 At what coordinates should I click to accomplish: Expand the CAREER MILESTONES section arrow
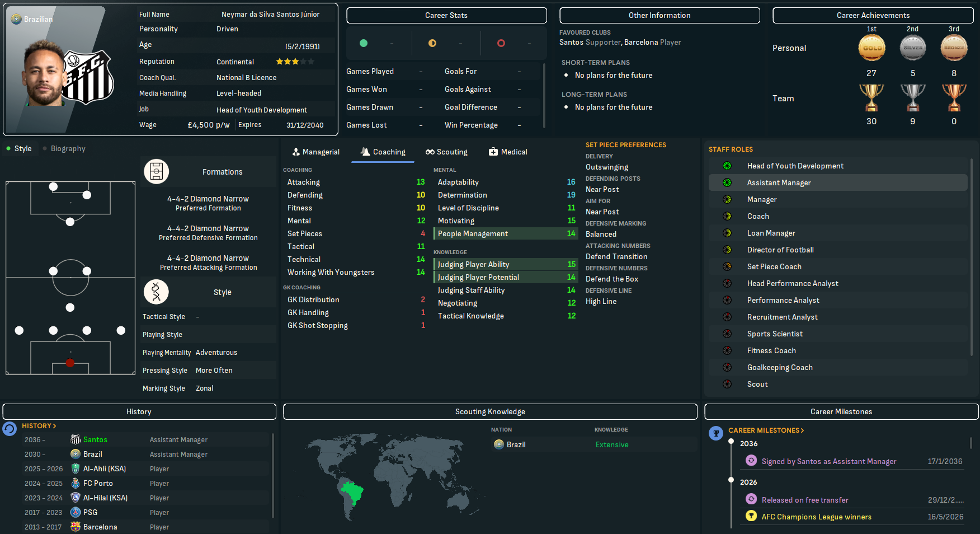(802, 430)
